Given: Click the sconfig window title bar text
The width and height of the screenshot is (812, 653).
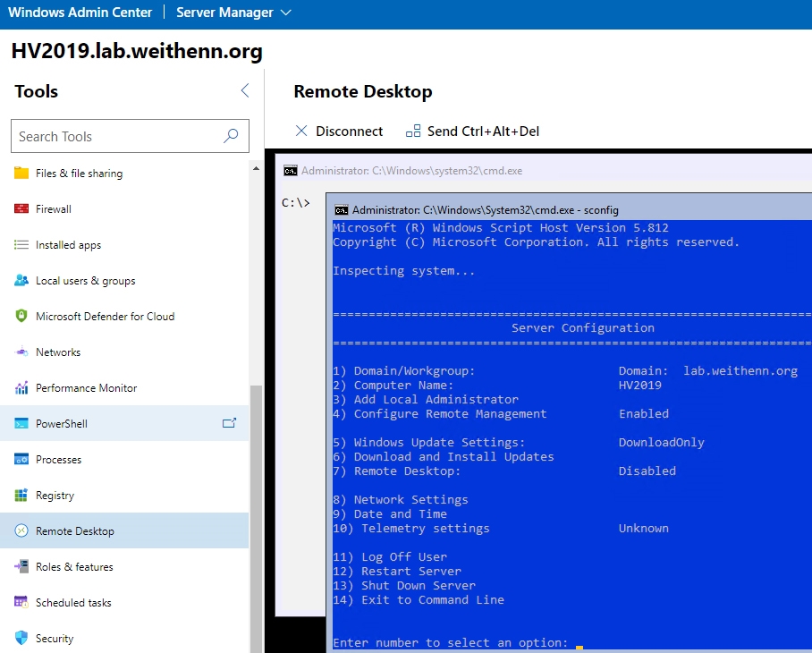Looking at the screenshot, I should click(486, 209).
